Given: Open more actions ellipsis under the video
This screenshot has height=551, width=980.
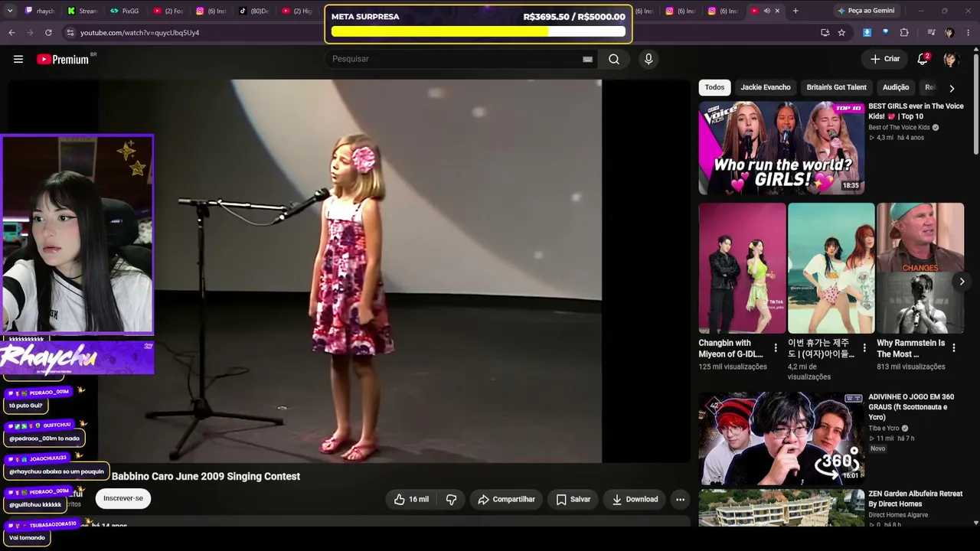Looking at the screenshot, I should pos(680,499).
